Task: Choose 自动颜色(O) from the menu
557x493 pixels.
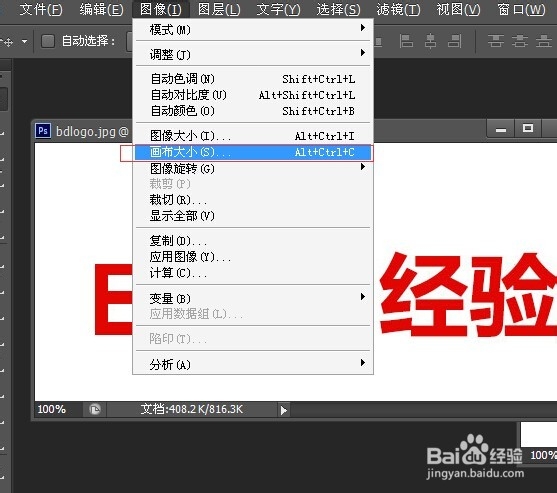Action: 253,111
